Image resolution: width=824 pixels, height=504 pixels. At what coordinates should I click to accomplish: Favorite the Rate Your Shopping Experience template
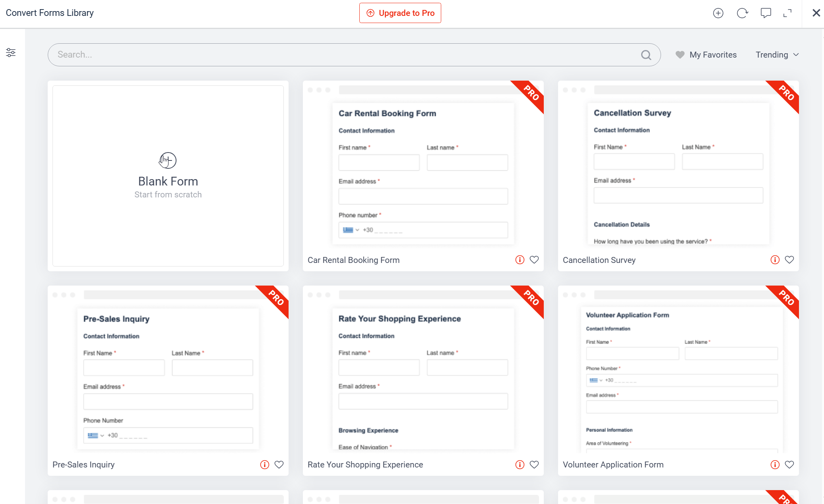tap(534, 464)
